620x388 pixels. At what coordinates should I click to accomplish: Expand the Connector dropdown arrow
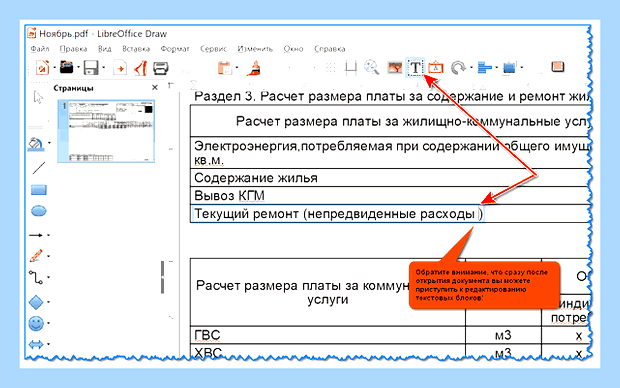pos(49,277)
